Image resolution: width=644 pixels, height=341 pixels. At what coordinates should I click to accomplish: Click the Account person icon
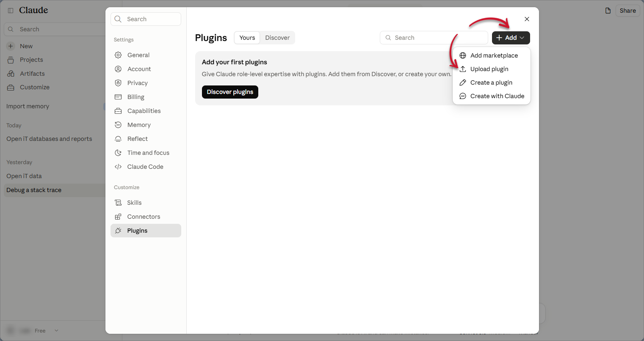[x=118, y=69]
